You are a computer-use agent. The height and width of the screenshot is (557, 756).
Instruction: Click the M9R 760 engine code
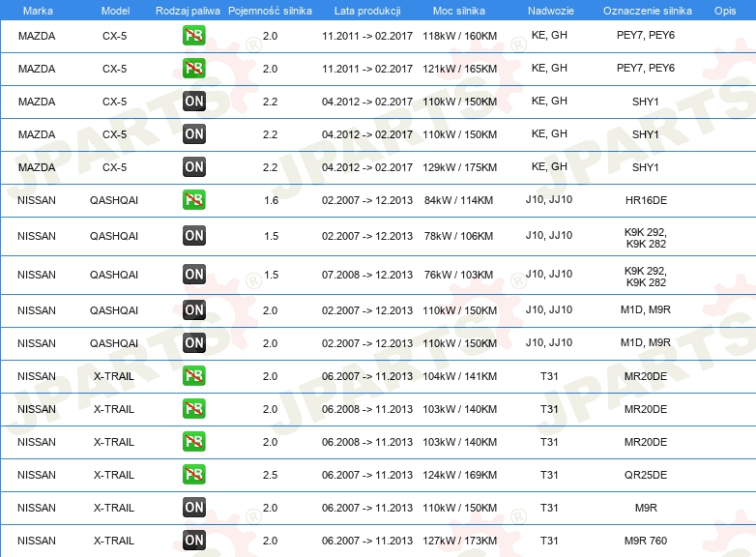click(646, 541)
